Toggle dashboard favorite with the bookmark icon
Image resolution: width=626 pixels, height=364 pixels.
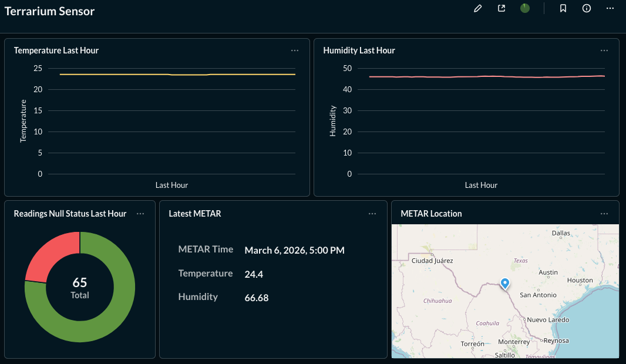(563, 8)
